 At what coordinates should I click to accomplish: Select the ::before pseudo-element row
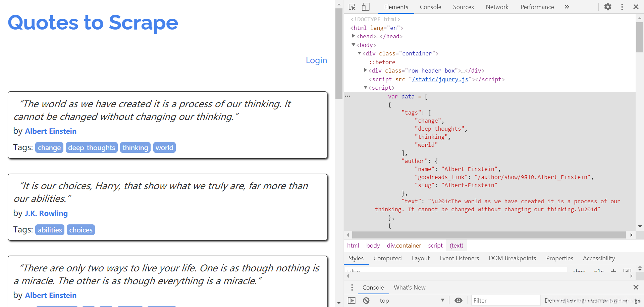(x=382, y=62)
